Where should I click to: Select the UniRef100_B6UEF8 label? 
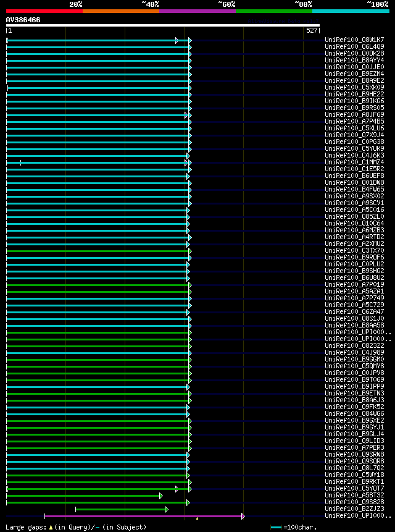(x=354, y=175)
